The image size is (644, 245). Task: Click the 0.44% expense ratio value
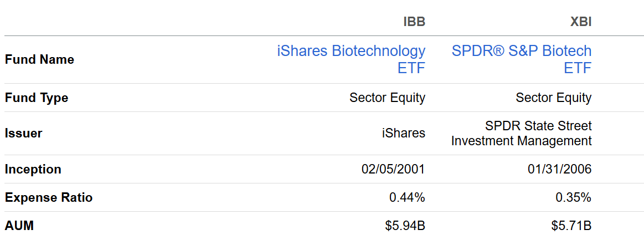point(406,197)
